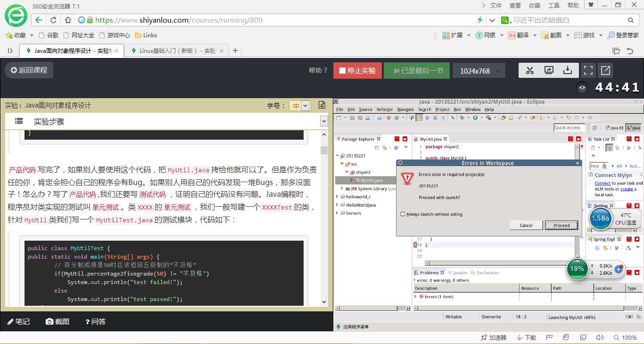
Task: Reload the page with the refresh icon
Action: pyautogui.click(x=53, y=20)
